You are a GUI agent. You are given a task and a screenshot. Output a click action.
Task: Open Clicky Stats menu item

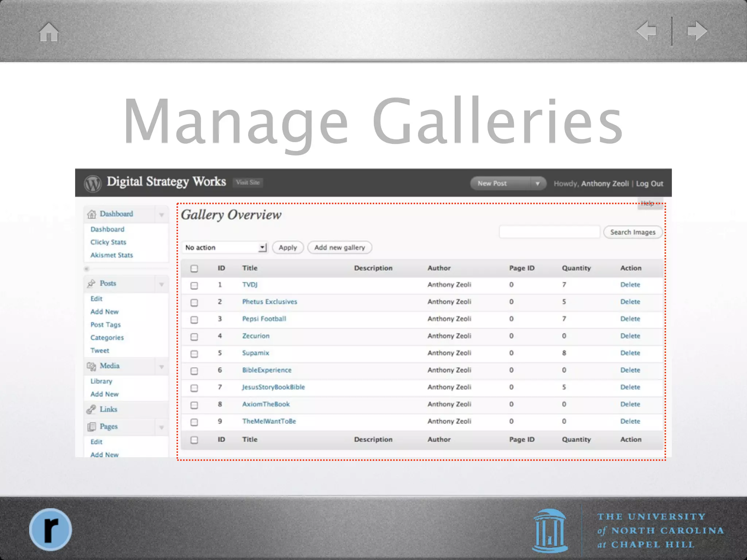[108, 242]
